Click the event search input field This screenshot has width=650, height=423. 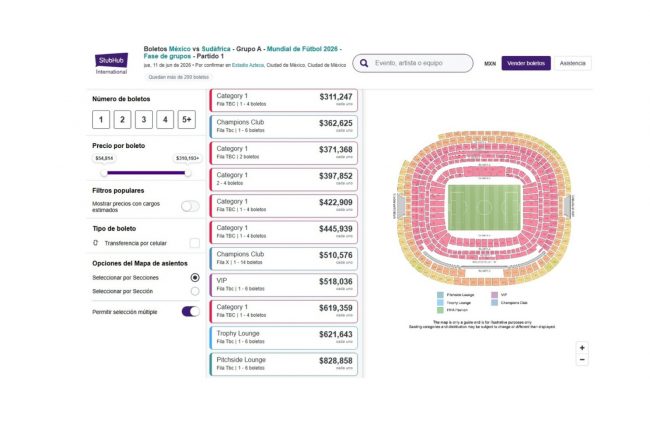pos(419,63)
